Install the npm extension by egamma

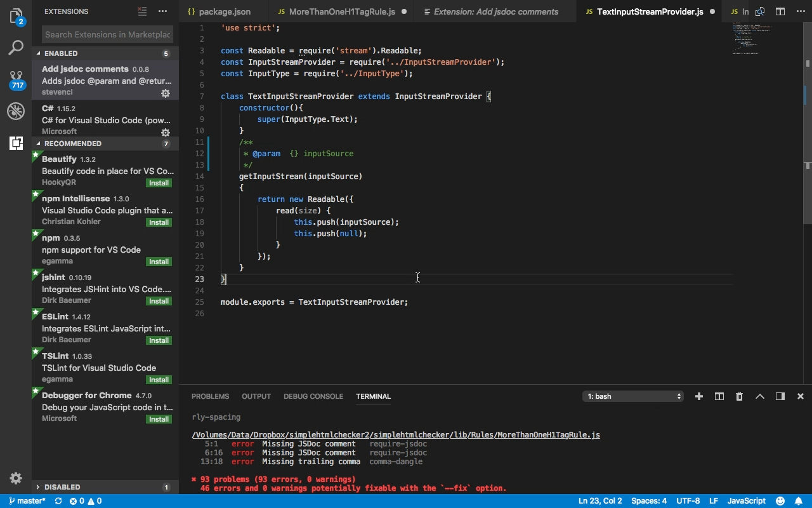click(159, 262)
